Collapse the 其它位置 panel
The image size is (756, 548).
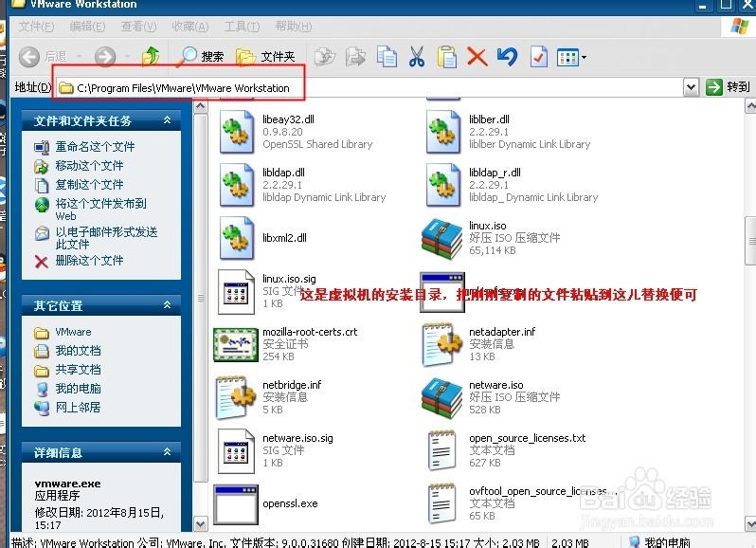pos(167,305)
